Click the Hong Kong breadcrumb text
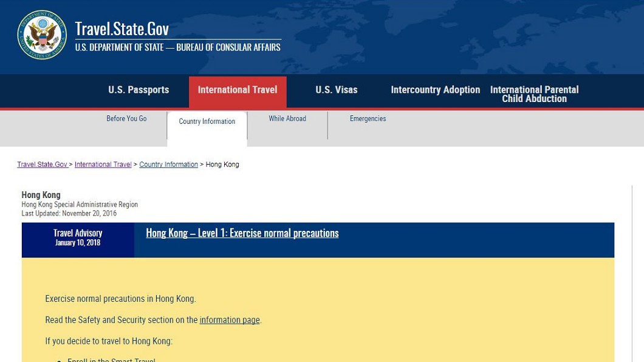The height and width of the screenshot is (362, 644). (222, 164)
